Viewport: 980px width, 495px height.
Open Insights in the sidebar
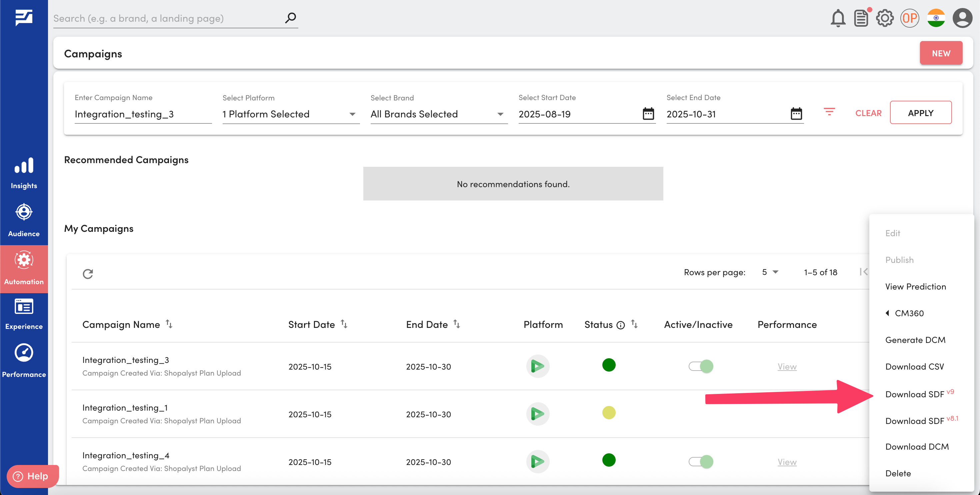pyautogui.click(x=24, y=173)
